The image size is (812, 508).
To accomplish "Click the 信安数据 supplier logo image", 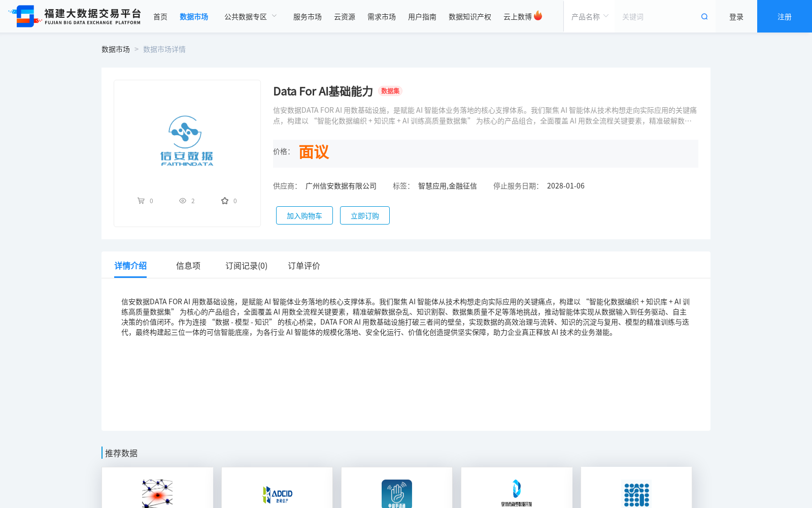I will 187,141.
